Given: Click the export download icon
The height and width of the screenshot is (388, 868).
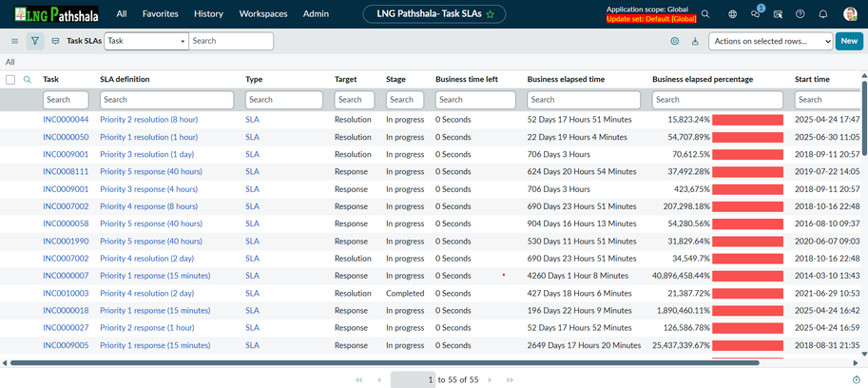Looking at the screenshot, I should (x=695, y=41).
